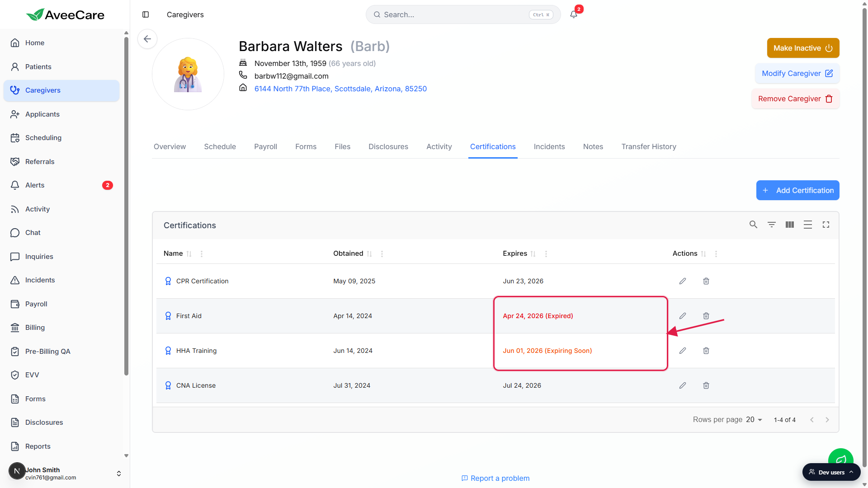Click the Make Inactive button
The width and height of the screenshot is (868, 488).
tap(803, 48)
